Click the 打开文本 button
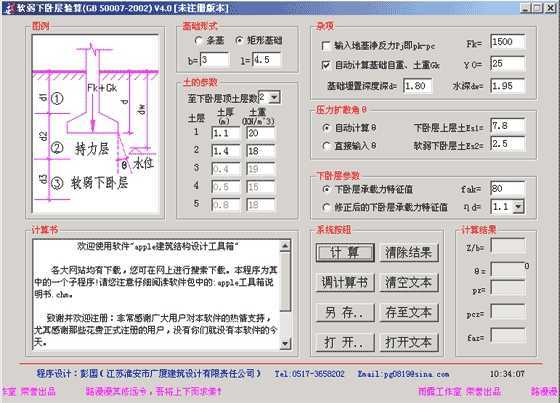Screen dimensions: 560x403 409,342
